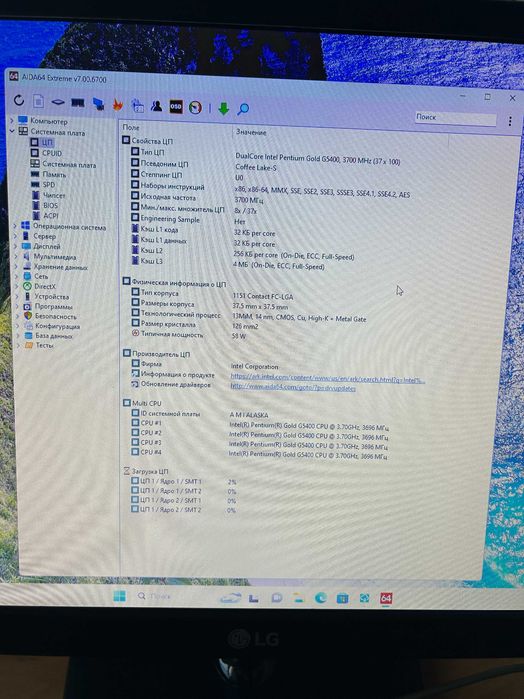Launch the disk benchmark toolbar icon

click(x=58, y=102)
